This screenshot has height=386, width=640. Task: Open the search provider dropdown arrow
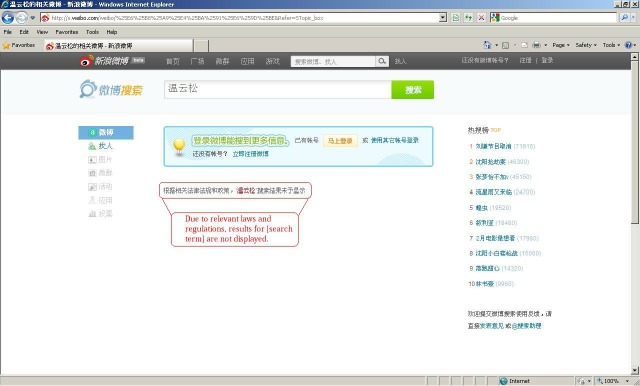tap(633, 18)
